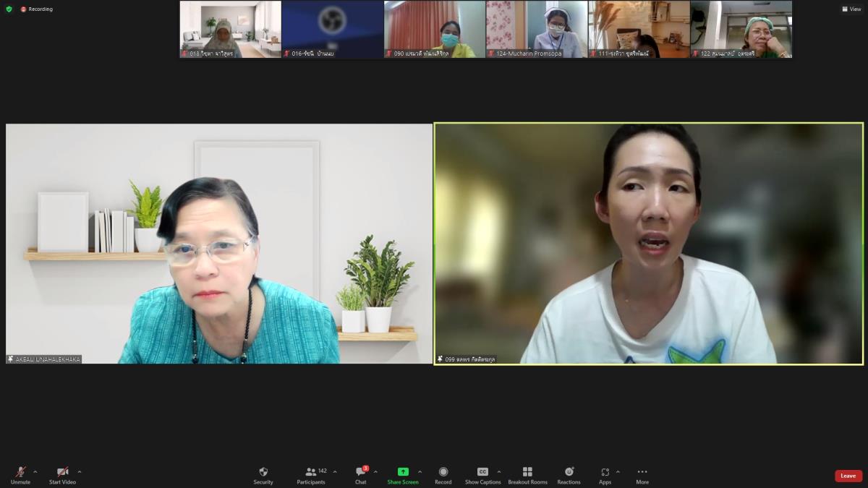Toggle meeting recording with Record
Viewport: 868px width, 488px height.
tap(443, 475)
